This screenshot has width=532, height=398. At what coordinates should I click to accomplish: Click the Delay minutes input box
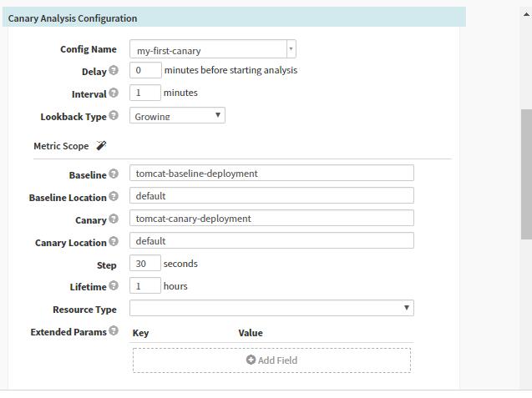[145, 71]
